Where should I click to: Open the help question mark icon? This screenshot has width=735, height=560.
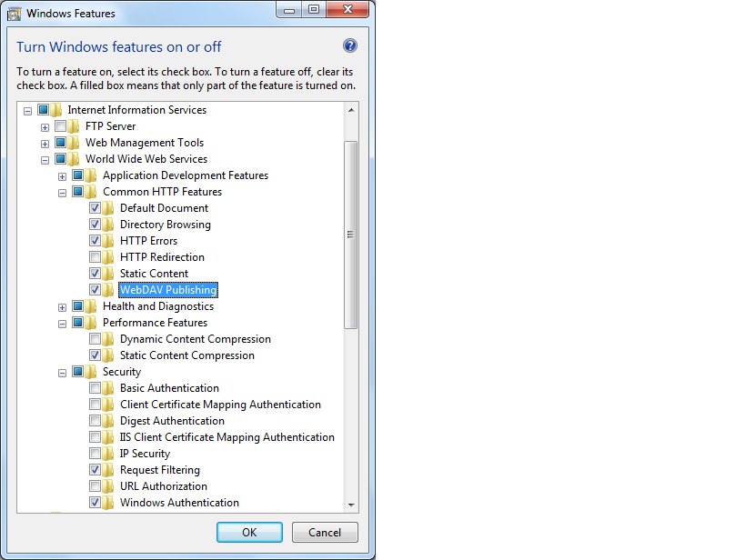349,45
